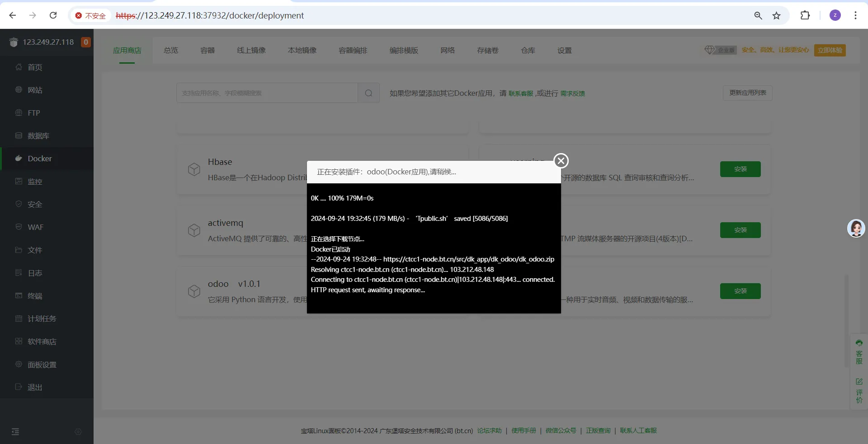The width and height of the screenshot is (868, 444).
Task: Open the 联系人工客服 footer link
Action: [x=638, y=430]
